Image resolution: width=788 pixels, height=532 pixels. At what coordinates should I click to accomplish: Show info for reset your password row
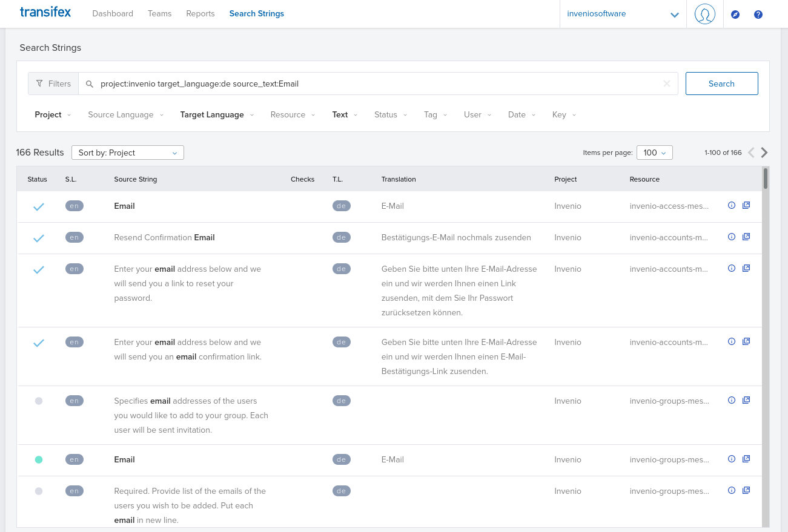pyautogui.click(x=731, y=268)
